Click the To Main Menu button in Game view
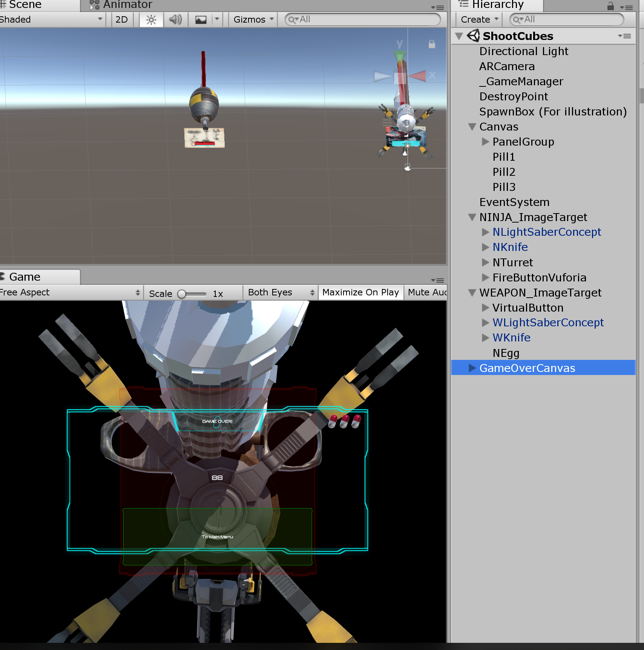 [218, 537]
